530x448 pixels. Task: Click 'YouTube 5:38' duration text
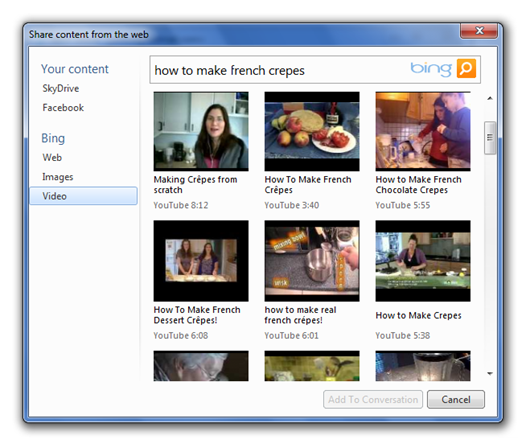click(403, 335)
